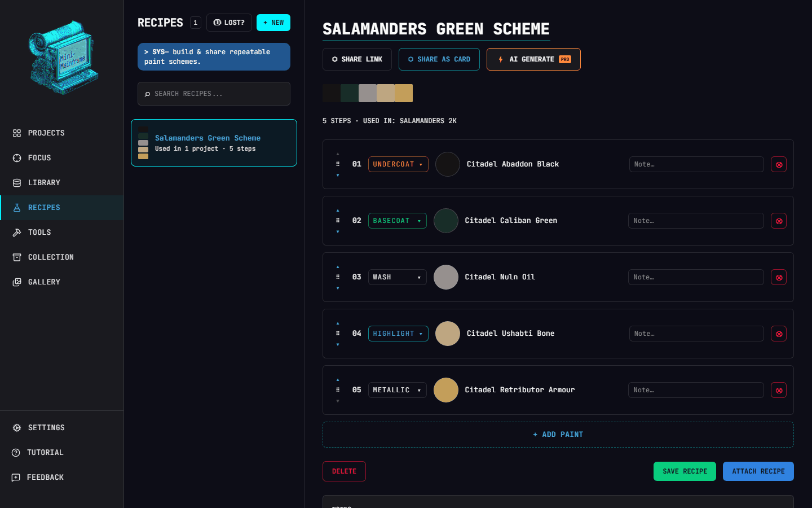812x508 pixels.
Task: Click Save Recipe
Action: 685,471
